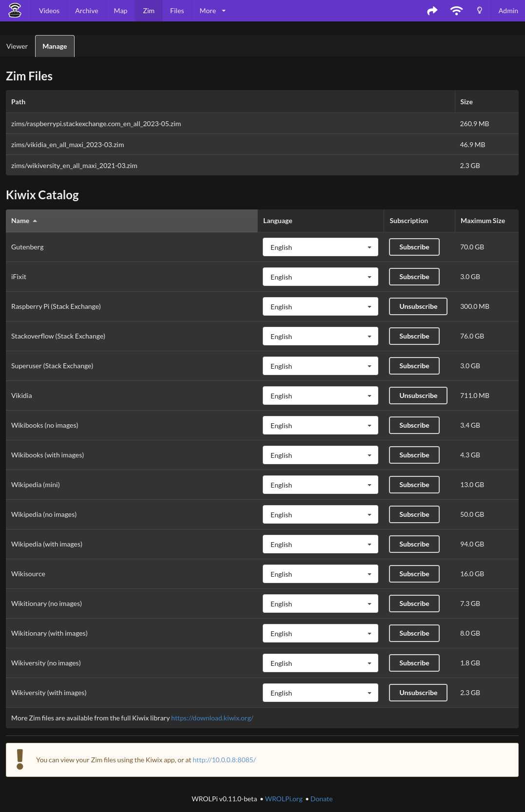
Task: Expand Gutenberg language dropdown
Action: (320, 247)
